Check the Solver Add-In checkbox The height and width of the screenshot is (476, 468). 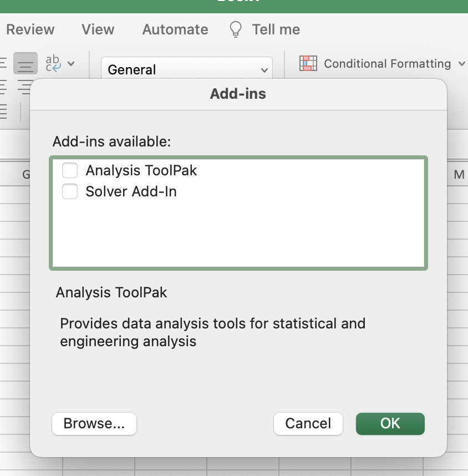coord(70,192)
